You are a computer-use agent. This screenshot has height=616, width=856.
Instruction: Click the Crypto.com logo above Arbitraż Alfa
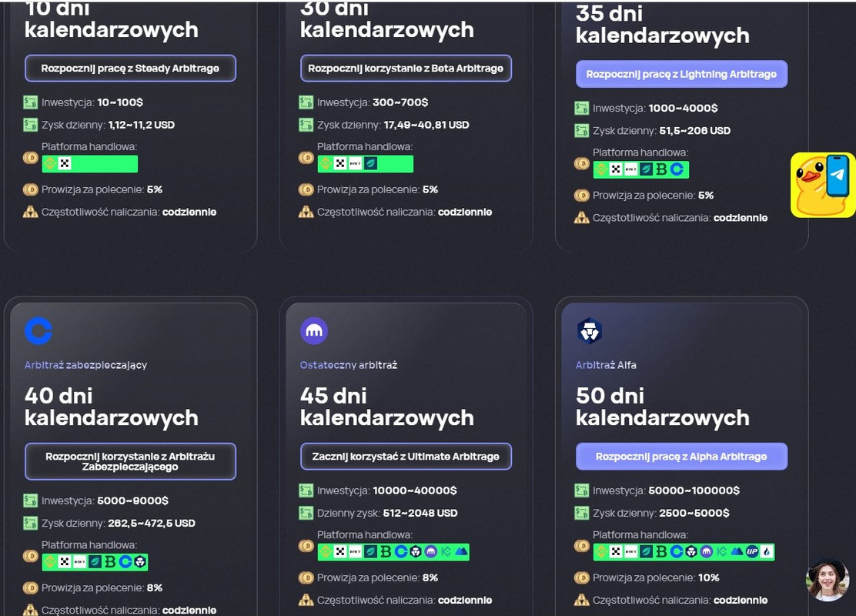[x=590, y=331]
